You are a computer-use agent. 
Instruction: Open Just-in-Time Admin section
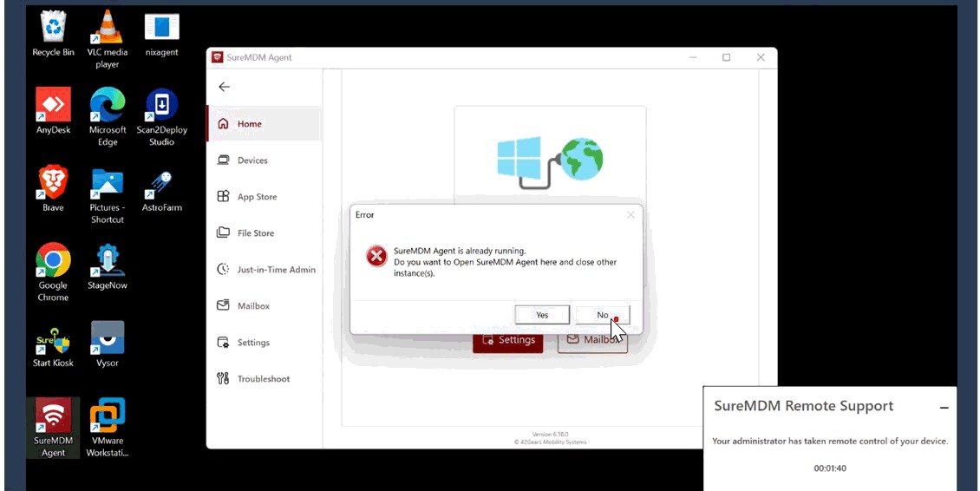pyautogui.click(x=276, y=270)
